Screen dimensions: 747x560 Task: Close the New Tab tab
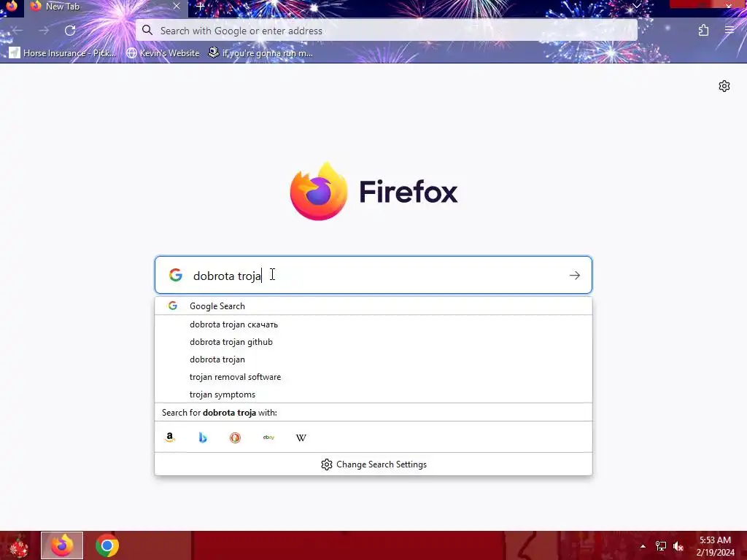coord(177,6)
